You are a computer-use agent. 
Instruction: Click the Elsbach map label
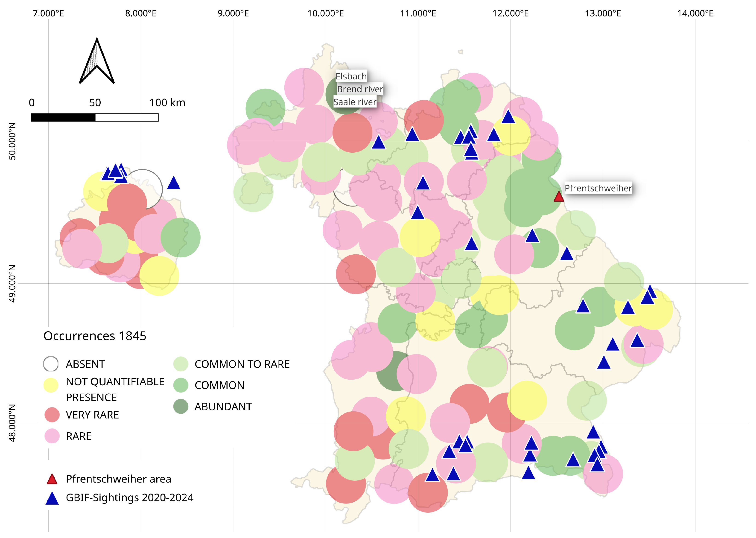pyautogui.click(x=351, y=76)
